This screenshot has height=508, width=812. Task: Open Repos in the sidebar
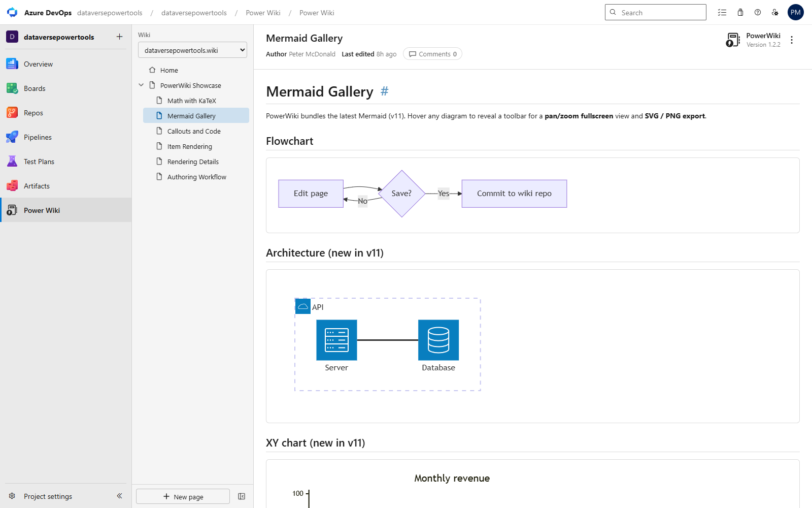66,113
